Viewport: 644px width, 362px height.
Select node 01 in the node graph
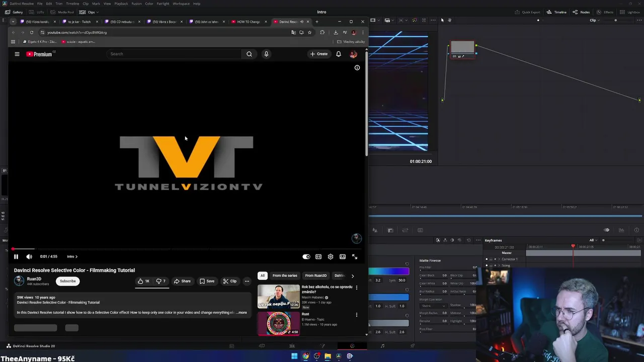point(462,49)
